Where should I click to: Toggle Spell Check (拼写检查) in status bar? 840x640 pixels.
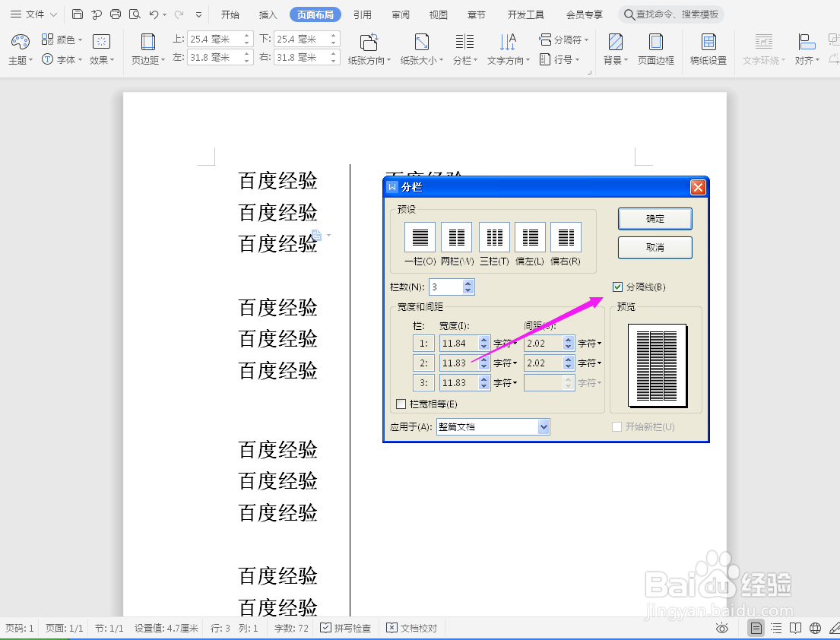[346, 628]
